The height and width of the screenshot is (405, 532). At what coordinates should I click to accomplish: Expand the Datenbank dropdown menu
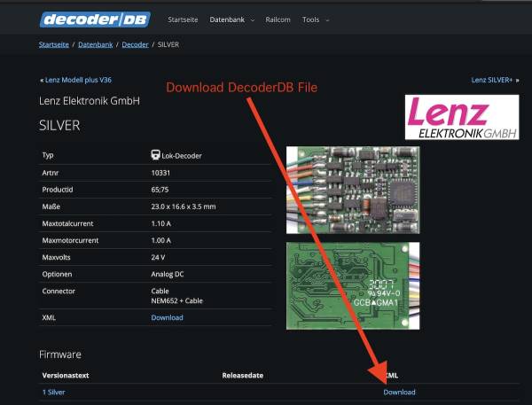(x=231, y=19)
